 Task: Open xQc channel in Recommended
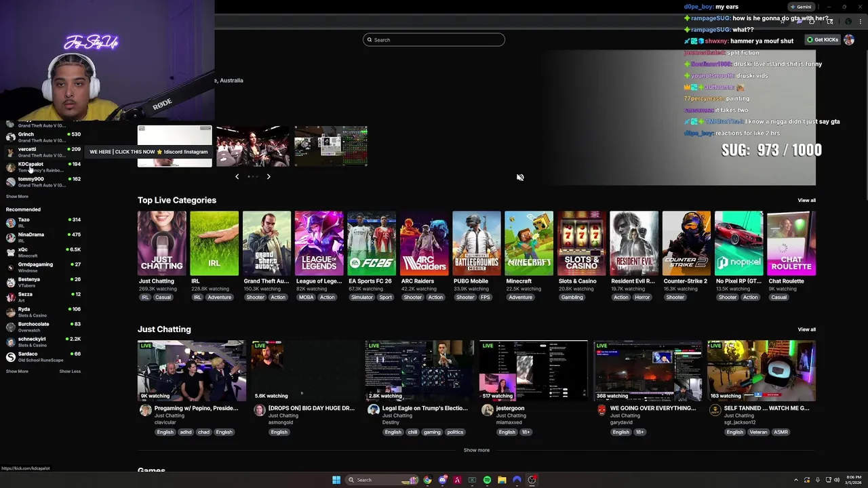point(43,252)
